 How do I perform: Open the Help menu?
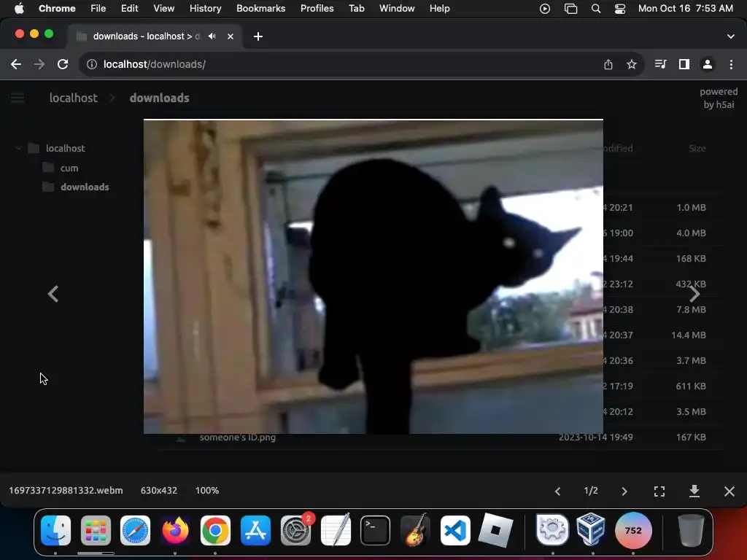pyautogui.click(x=439, y=8)
